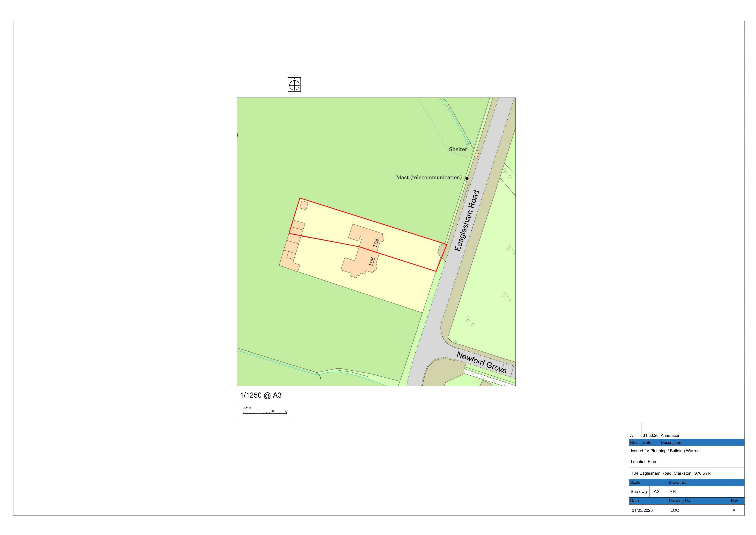Image resolution: width=756 pixels, height=535 pixels.
Task: Click the 'Drawing No.' header cell
Action: tap(699, 501)
